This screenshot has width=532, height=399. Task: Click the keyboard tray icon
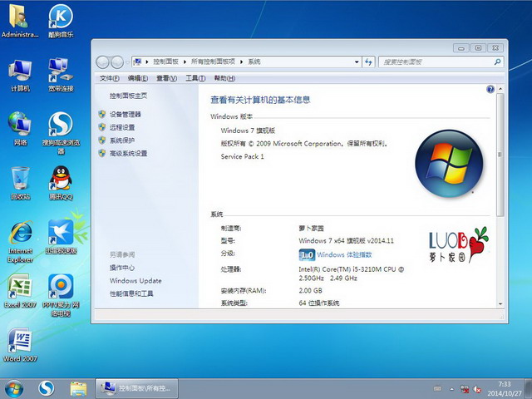coord(438,389)
